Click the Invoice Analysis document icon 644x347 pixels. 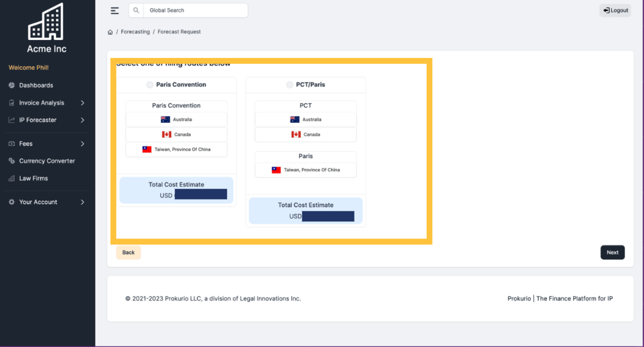[x=12, y=103]
